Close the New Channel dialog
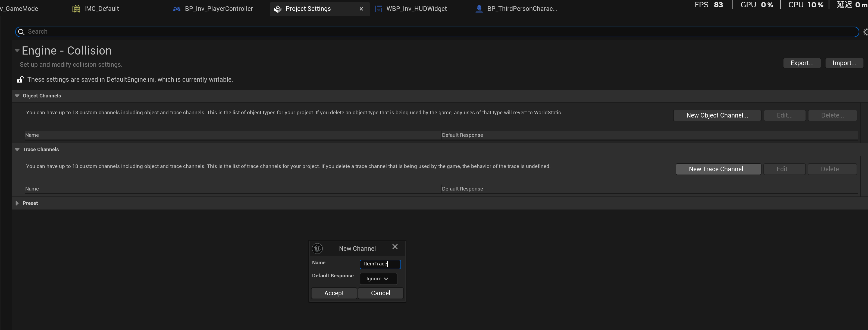 point(395,247)
